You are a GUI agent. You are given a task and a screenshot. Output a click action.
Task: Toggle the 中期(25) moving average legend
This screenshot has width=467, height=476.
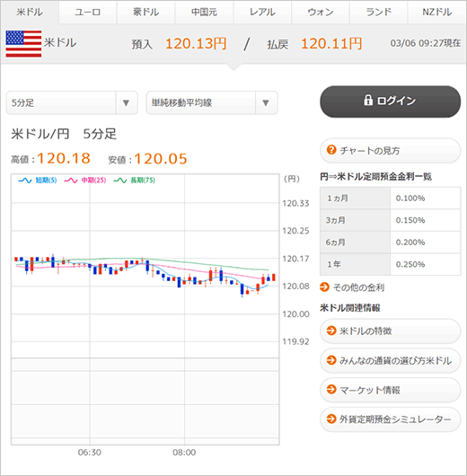(85, 181)
